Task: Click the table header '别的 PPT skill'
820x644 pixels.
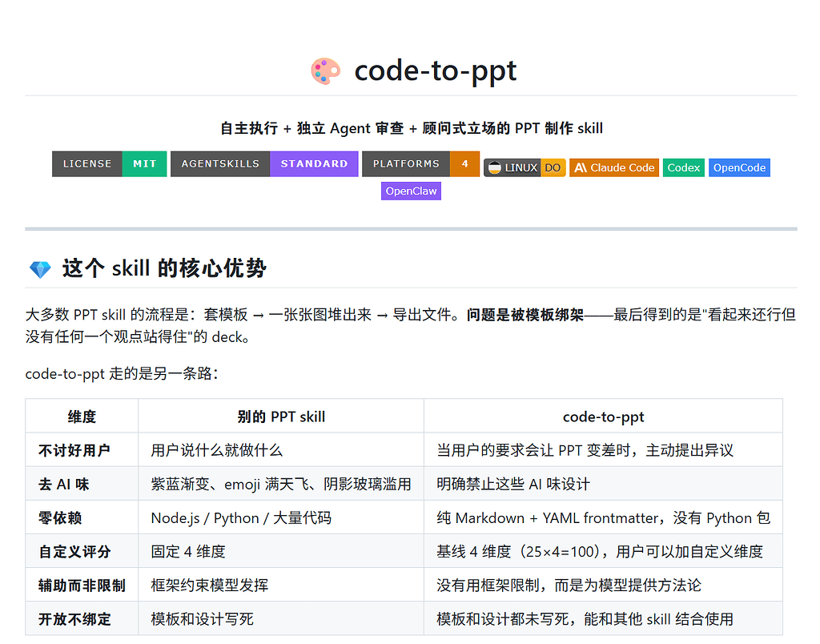Action: point(281,417)
